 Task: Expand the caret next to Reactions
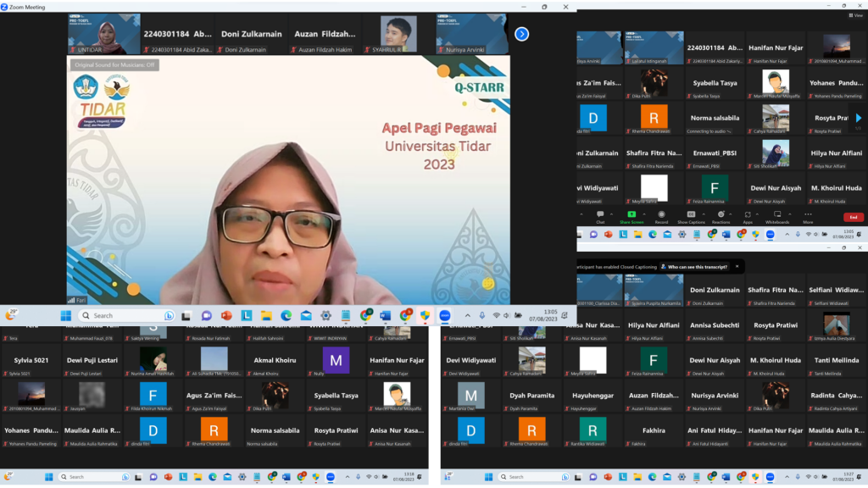coord(730,214)
